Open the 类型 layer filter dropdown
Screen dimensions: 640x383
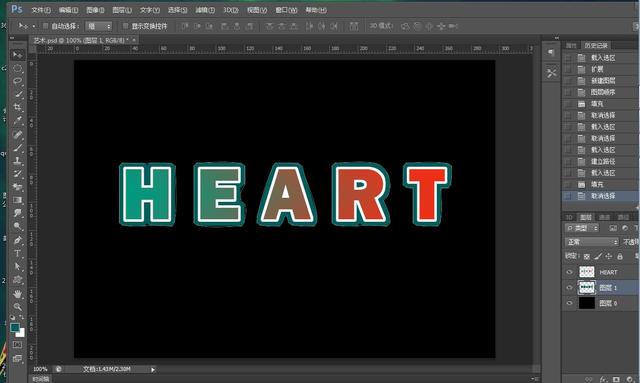pyautogui.click(x=582, y=228)
